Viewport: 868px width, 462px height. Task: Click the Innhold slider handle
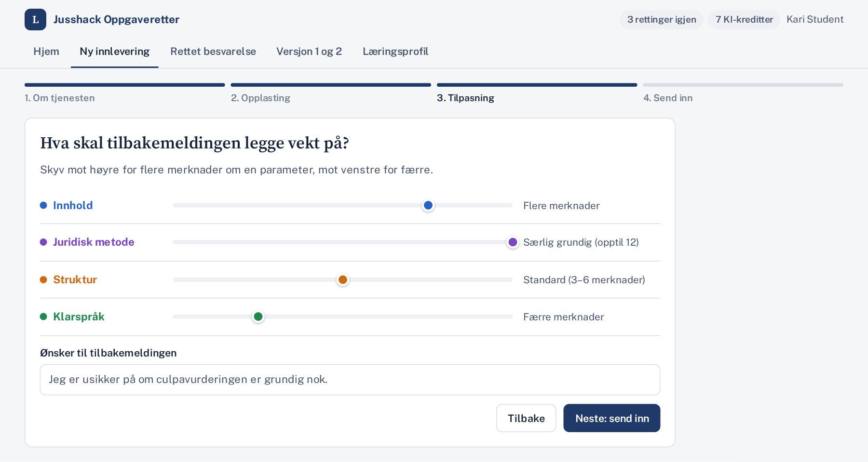[428, 205]
